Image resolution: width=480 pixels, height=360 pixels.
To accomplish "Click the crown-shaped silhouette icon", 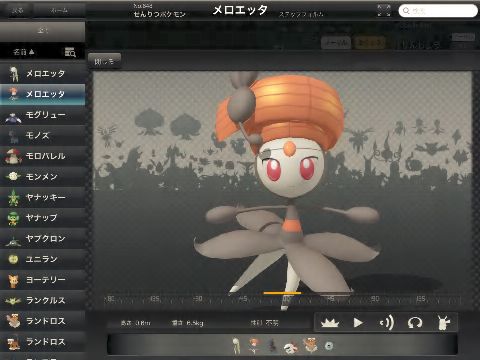I will (x=330, y=323).
